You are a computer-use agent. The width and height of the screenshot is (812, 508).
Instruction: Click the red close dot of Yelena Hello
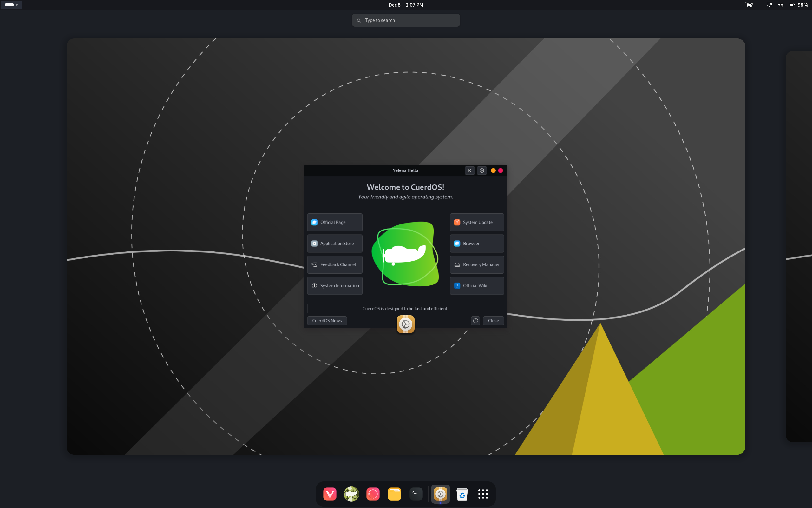point(501,170)
